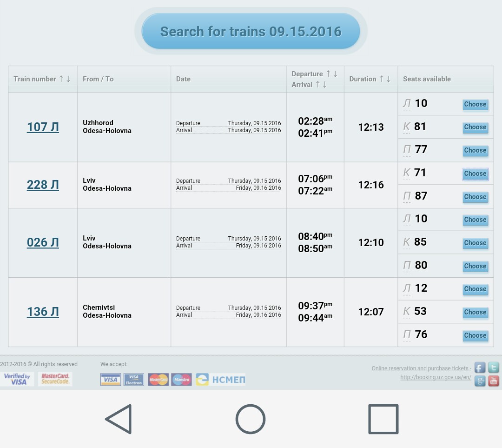Choose Л class 10 seats on train 107 Л

pyautogui.click(x=475, y=104)
